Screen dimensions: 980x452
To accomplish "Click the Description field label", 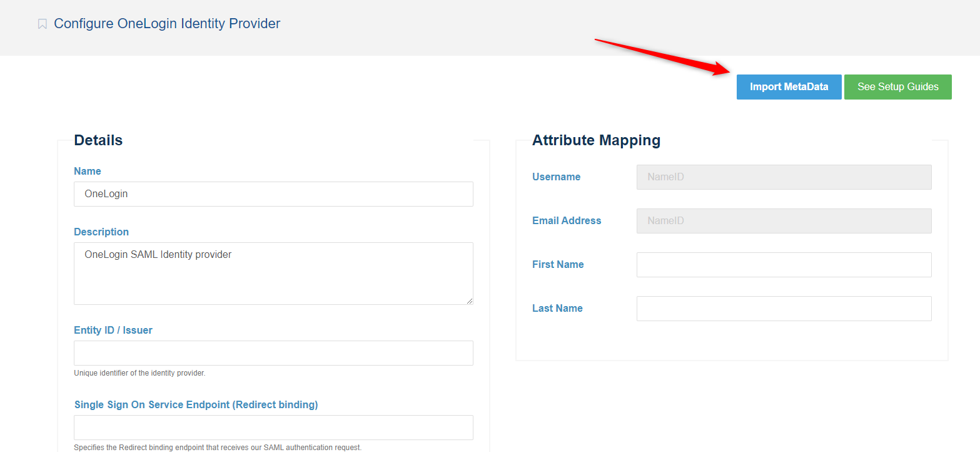I will (x=101, y=232).
